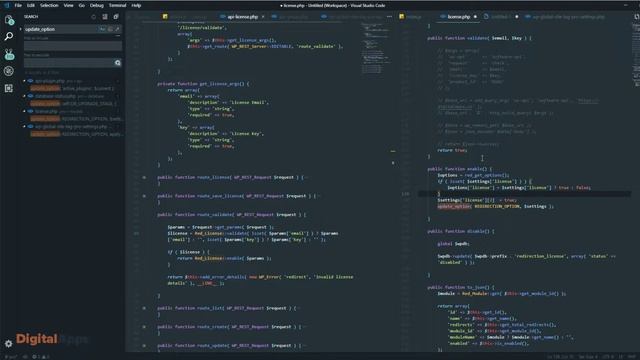Open the Extensions view icon
This screenshot has width=640, height=360.
point(9,88)
